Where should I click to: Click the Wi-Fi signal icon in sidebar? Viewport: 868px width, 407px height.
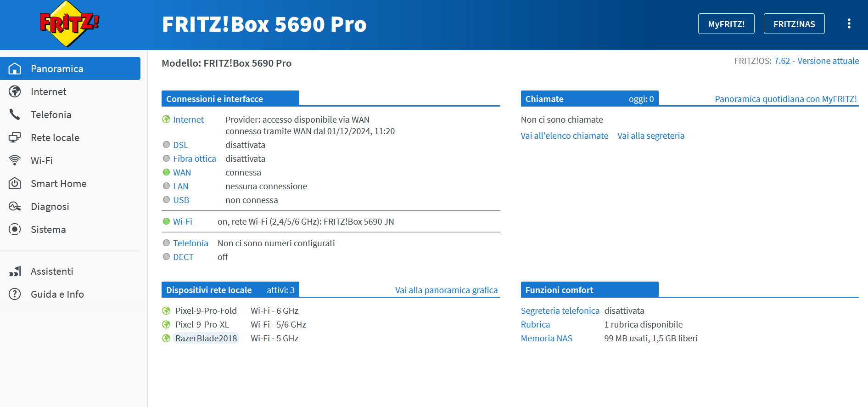click(x=15, y=160)
